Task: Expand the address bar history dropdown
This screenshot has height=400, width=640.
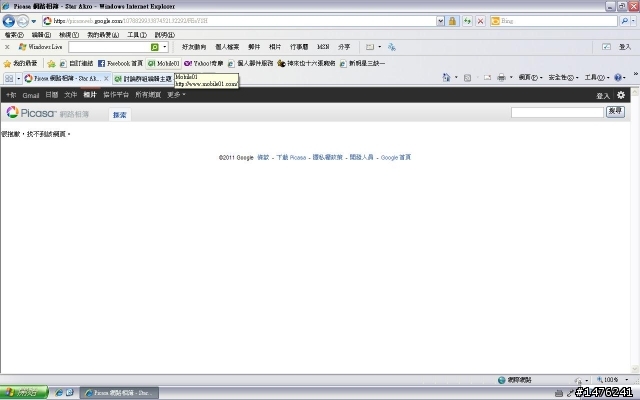Action: tap(440, 21)
